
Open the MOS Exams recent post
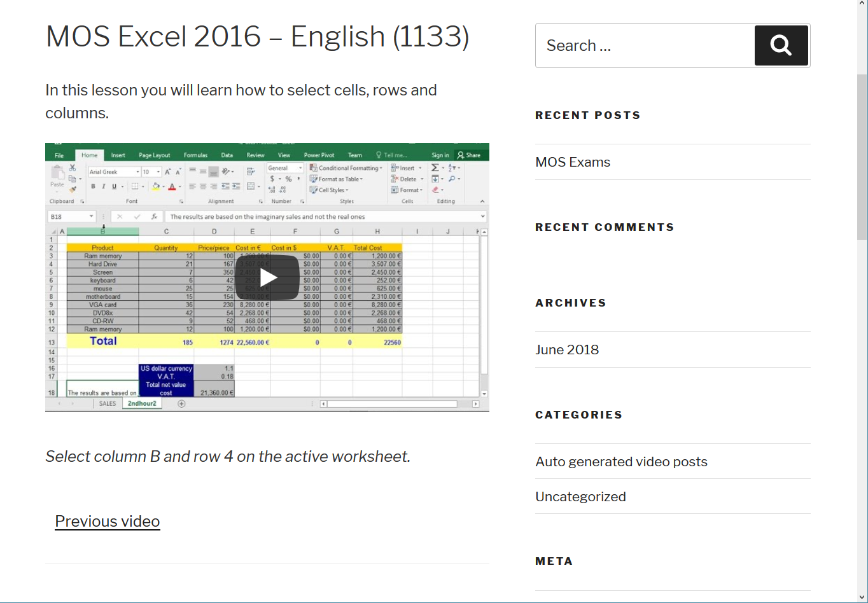pos(573,162)
